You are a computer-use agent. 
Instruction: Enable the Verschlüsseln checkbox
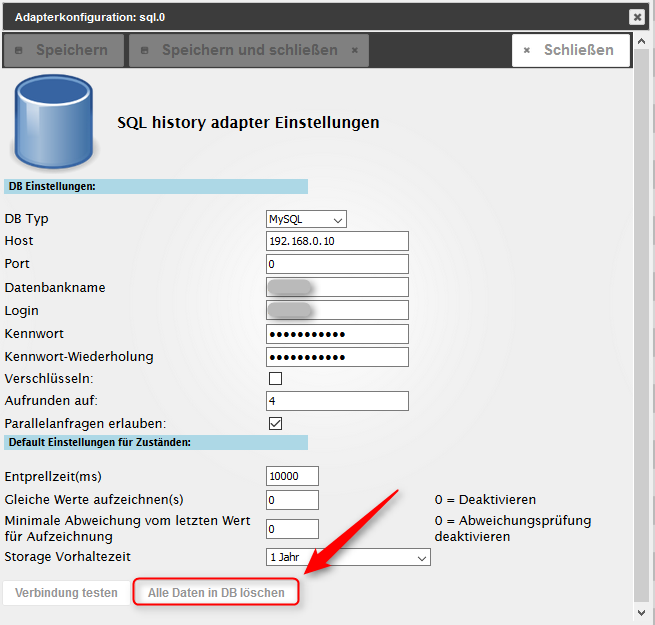tap(275, 379)
